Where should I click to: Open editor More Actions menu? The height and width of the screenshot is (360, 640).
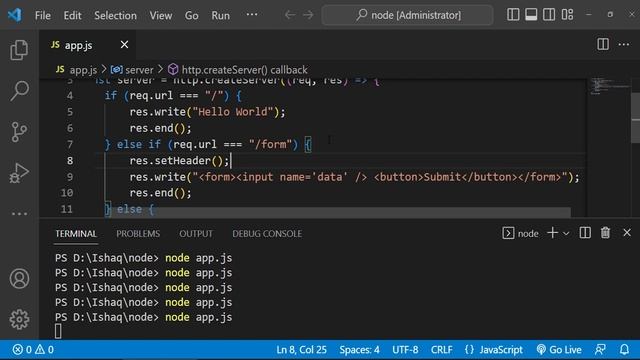click(x=624, y=44)
